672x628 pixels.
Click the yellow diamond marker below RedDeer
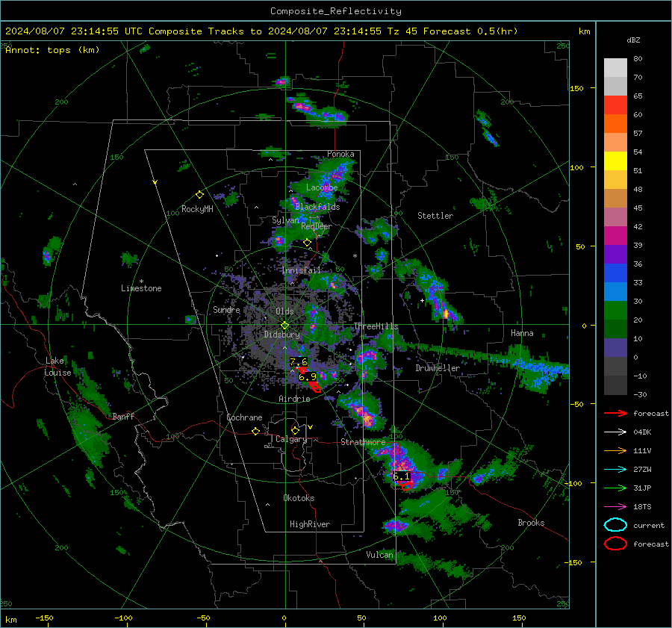point(307,243)
